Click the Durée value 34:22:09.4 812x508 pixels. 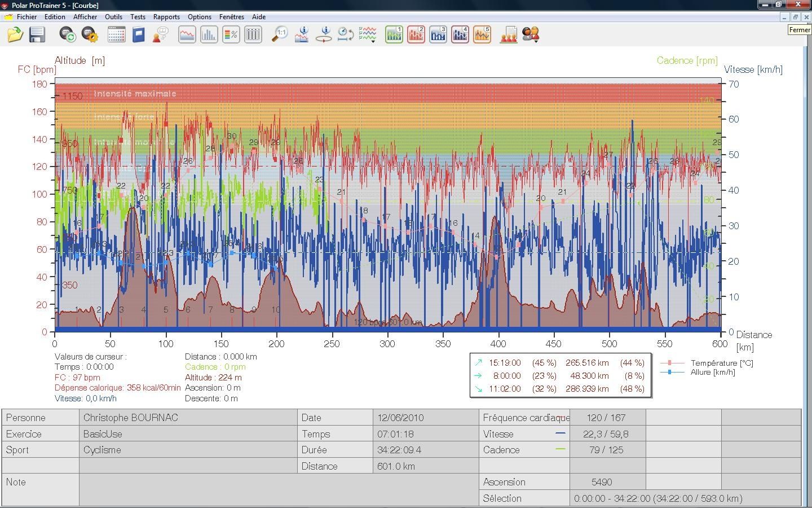(x=426, y=450)
